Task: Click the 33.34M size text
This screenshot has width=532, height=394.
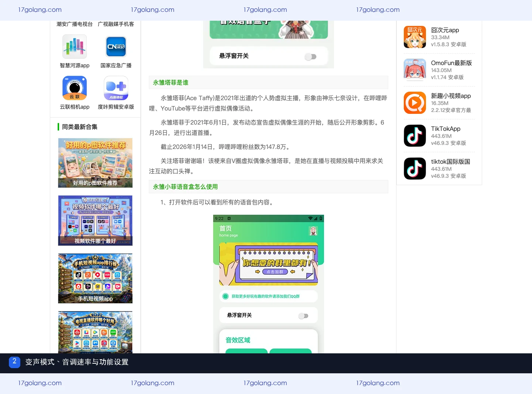Action: tap(440, 37)
